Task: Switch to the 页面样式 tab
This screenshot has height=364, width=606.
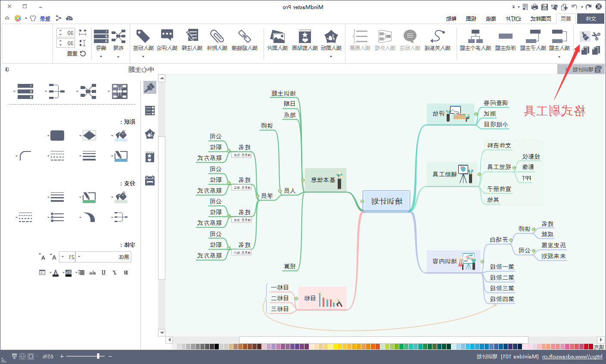Action: click(541, 19)
